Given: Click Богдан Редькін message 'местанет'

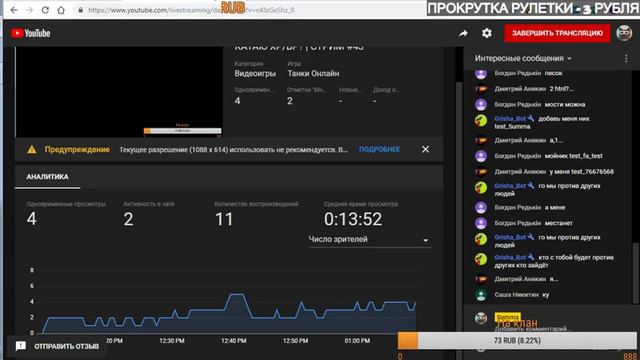Looking at the screenshot, I should 559,223.
